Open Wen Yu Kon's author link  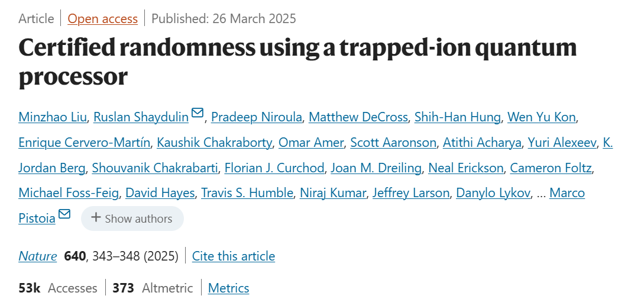point(541,117)
